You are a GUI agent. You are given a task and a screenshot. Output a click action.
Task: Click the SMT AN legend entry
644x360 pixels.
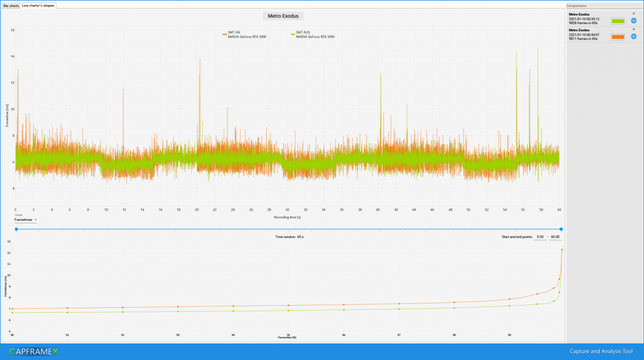tap(245, 35)
